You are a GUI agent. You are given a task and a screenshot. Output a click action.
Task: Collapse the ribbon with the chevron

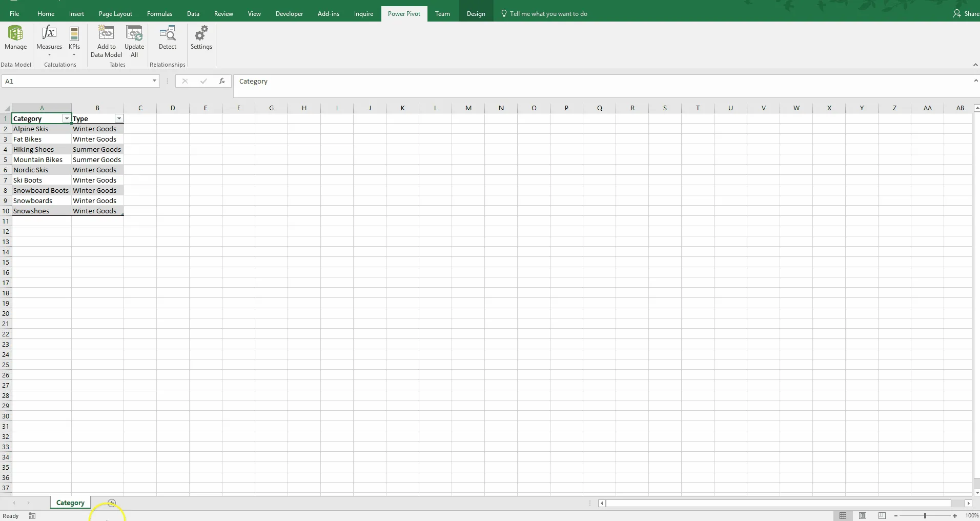(975, 65)
